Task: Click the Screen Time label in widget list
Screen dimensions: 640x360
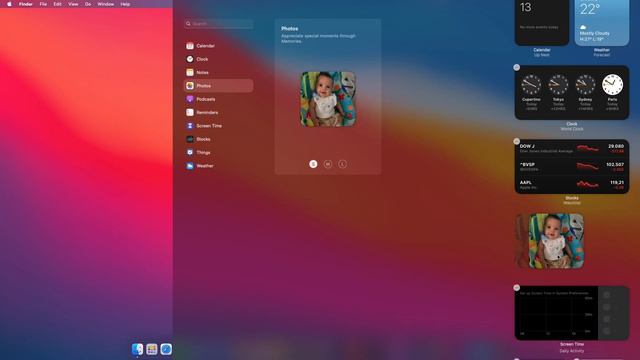Action: click(209, 126)
